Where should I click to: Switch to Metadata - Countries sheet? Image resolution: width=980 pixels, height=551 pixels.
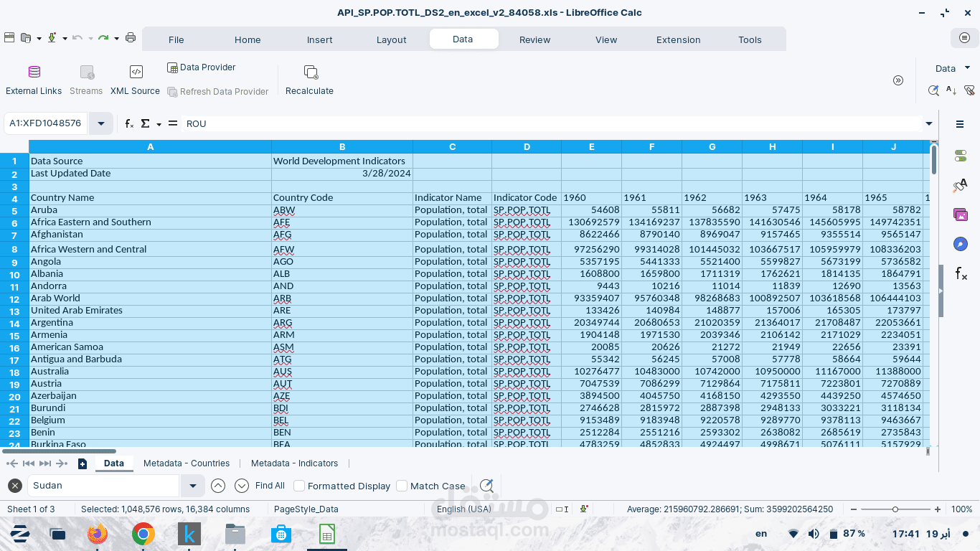point(187,463)
